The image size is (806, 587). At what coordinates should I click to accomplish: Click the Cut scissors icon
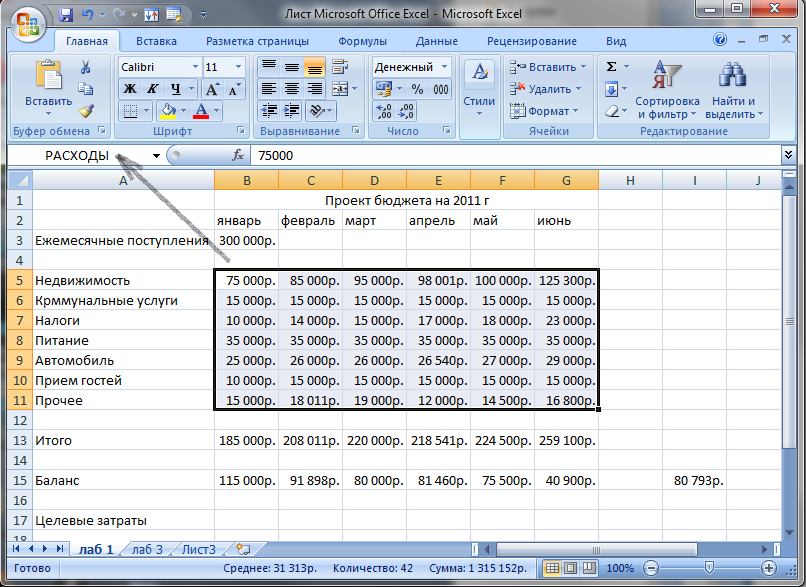[x=85, y=67]
